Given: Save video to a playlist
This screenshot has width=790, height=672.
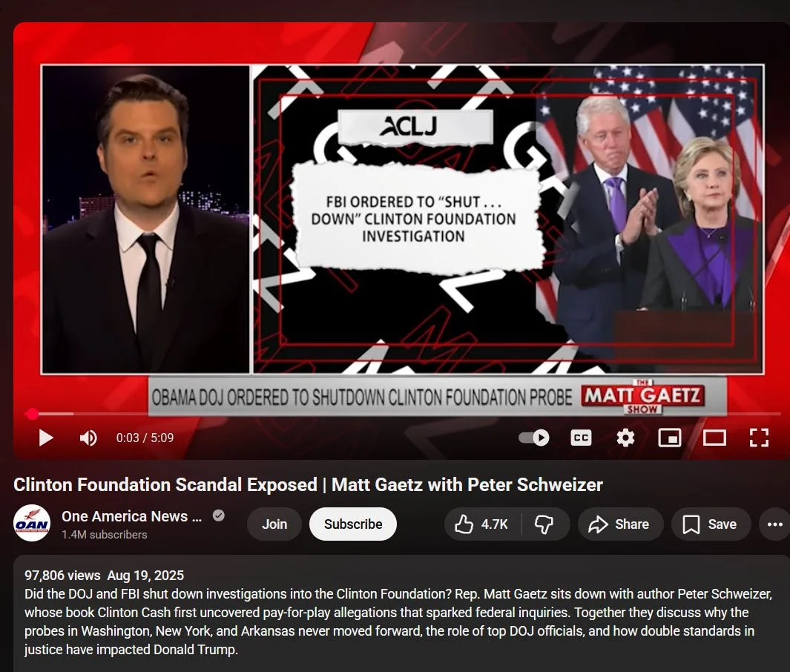Looking at the screenshot, I should [711, 524].
